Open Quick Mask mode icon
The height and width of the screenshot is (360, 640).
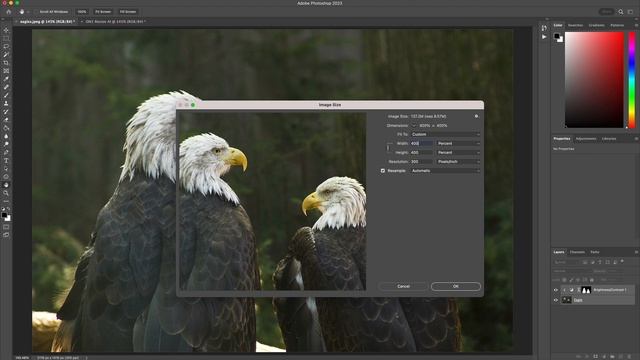[6, 227]
